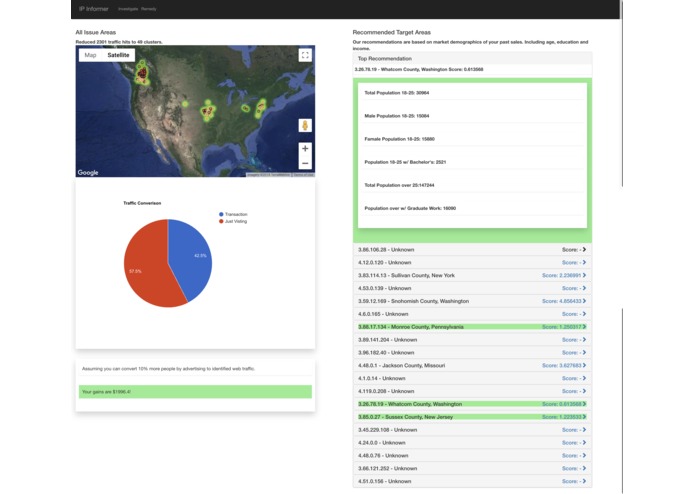The width and height of the screenshot is (695, 494).
Task: Zoom in on the map with plus
Action: pyautogui.click(x=305, y=148)
